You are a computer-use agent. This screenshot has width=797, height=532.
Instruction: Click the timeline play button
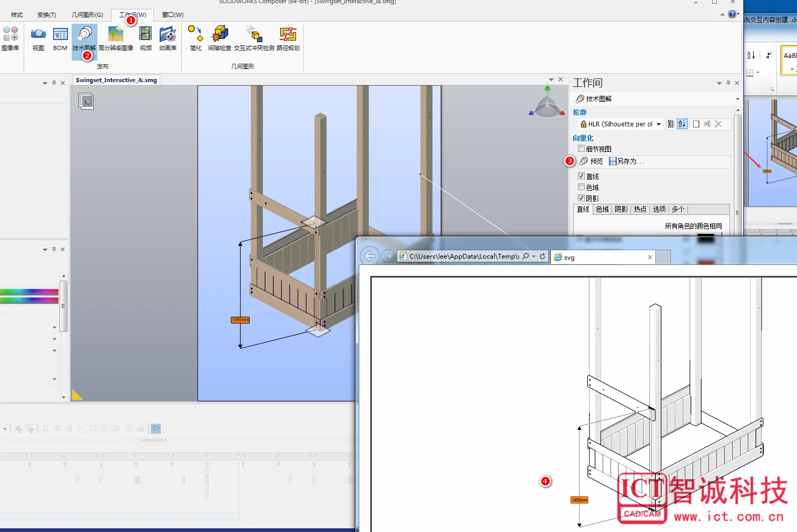[x=81, y=429]
